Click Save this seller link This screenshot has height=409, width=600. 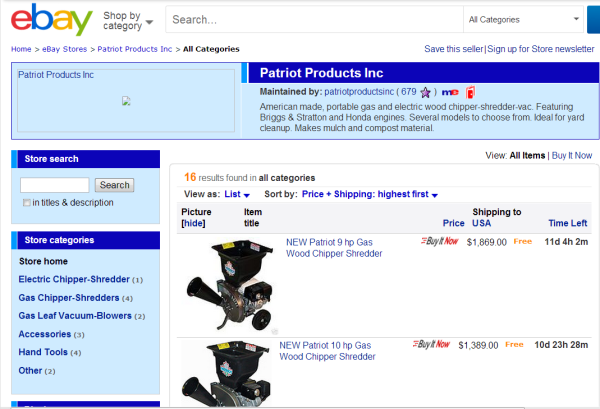point(454,49)
